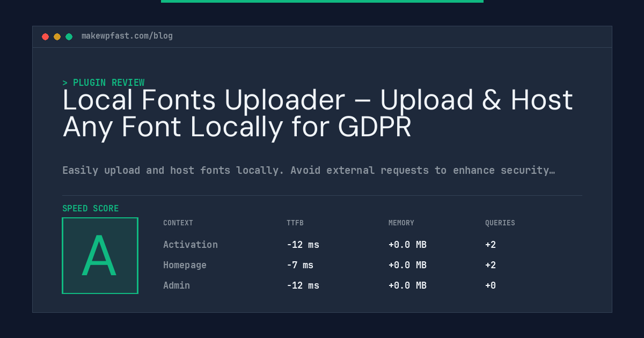Click Activation queries value +2
644x338 pixels.
tap(491, 245)
